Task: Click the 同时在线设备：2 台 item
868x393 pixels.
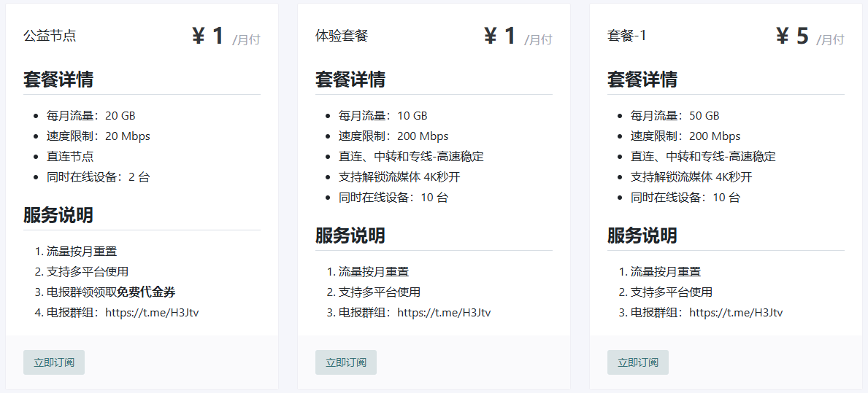Action: [99, 177]
